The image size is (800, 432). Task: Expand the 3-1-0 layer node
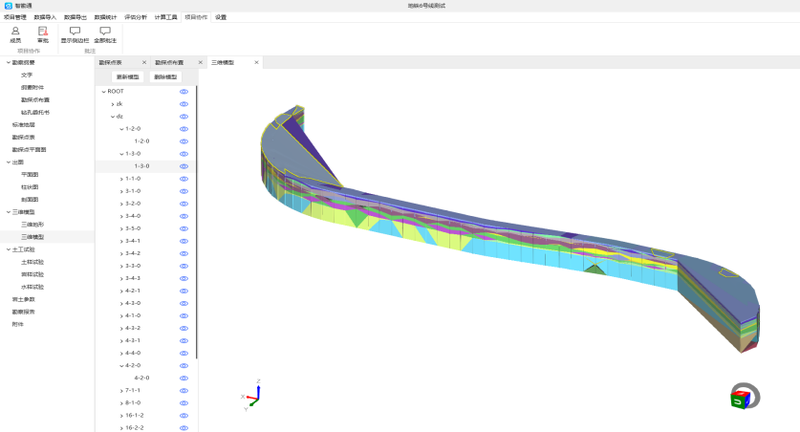click(121, 191)
